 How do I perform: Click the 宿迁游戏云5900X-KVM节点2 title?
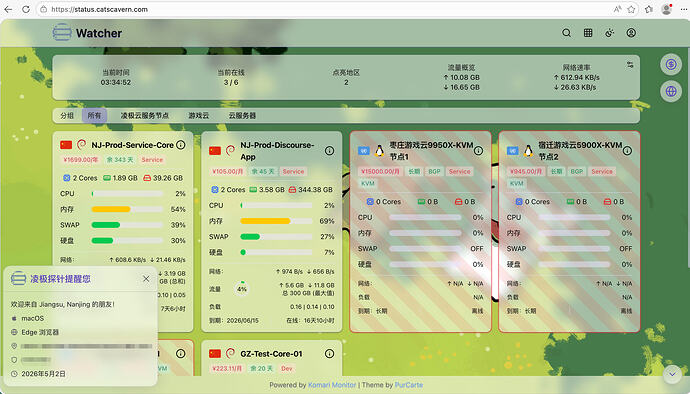[x=580, y=151]
